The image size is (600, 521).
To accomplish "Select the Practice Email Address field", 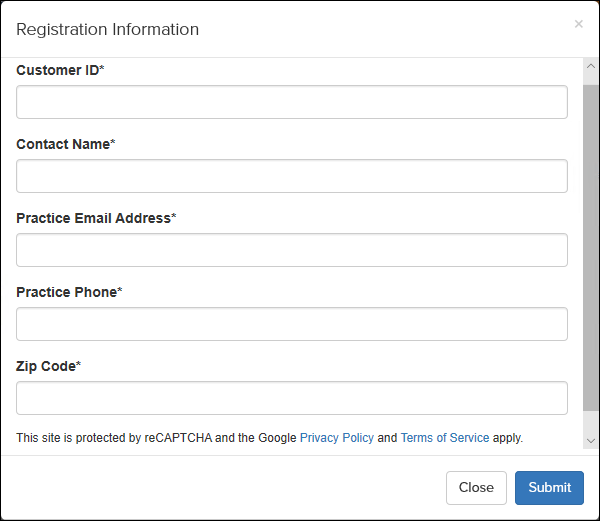I will coord(291,250).
